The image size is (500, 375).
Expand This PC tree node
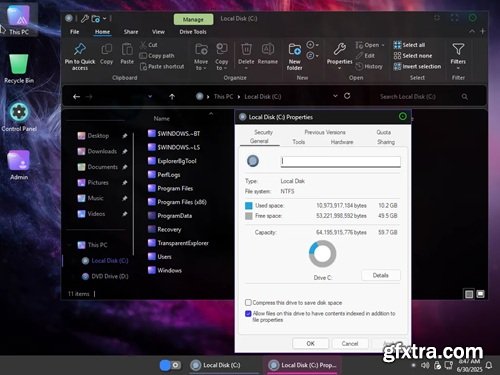(x=70, y=245)
